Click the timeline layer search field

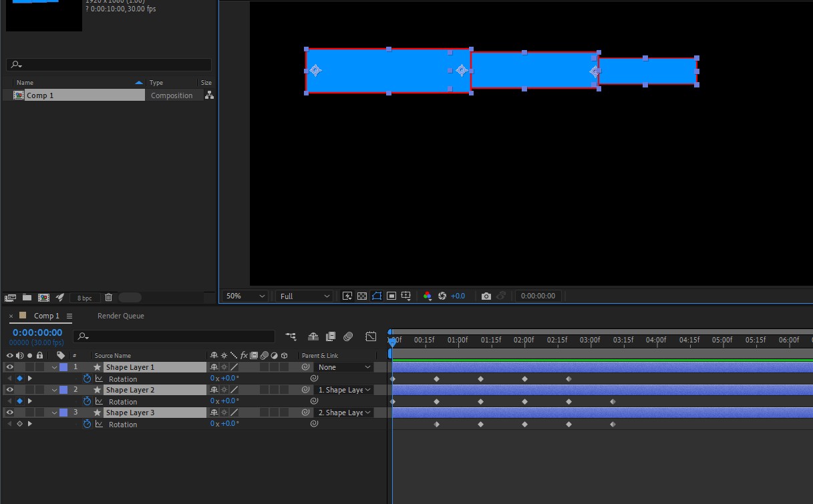pos(174,336)
